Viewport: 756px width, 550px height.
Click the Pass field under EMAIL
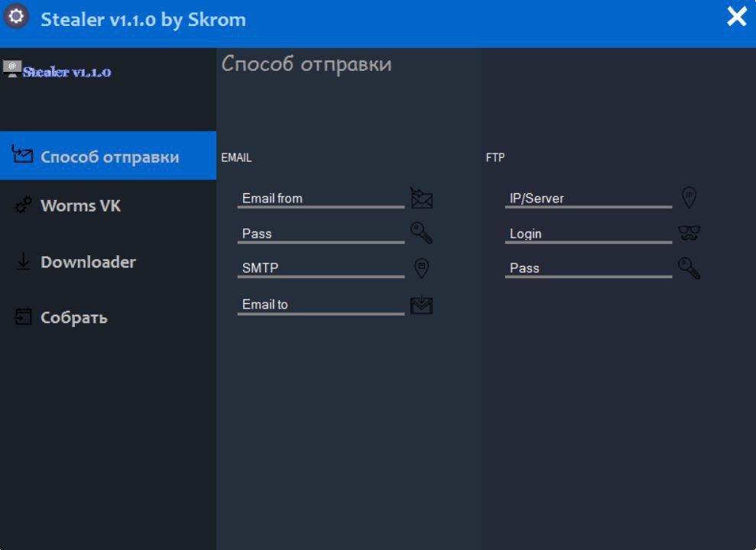(321, 233)
